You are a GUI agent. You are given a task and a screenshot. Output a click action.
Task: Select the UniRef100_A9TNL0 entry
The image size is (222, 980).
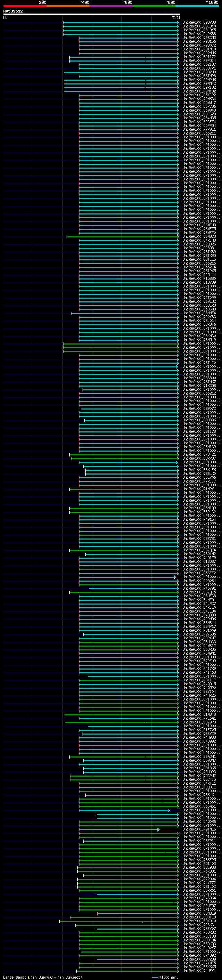pyautogui.click(x=199, y=49)
